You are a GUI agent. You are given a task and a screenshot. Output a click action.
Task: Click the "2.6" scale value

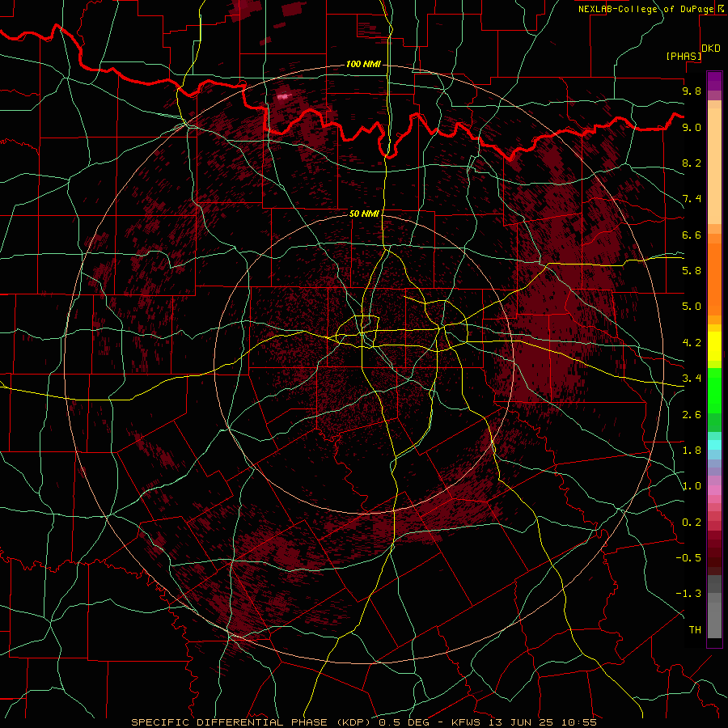point(692,415)
